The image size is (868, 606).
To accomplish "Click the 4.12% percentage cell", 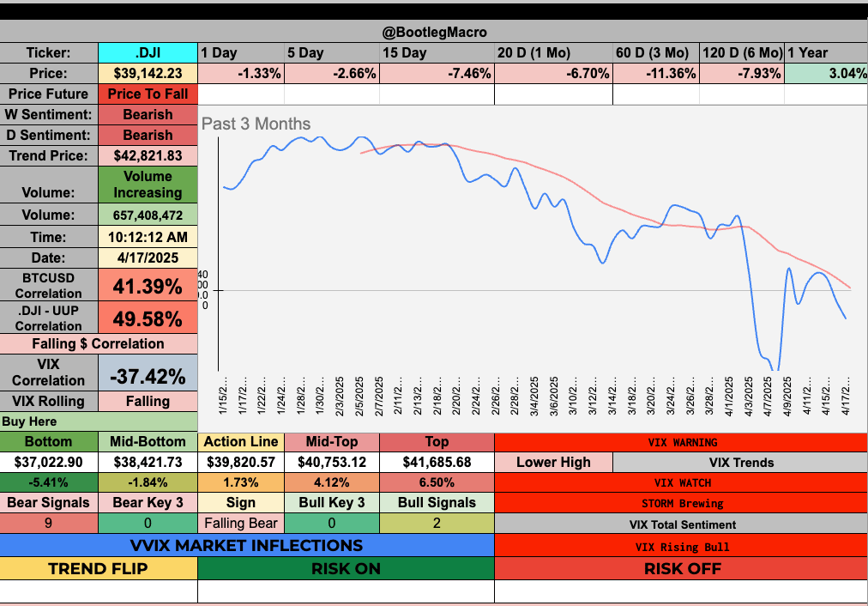I will (332, 482).
